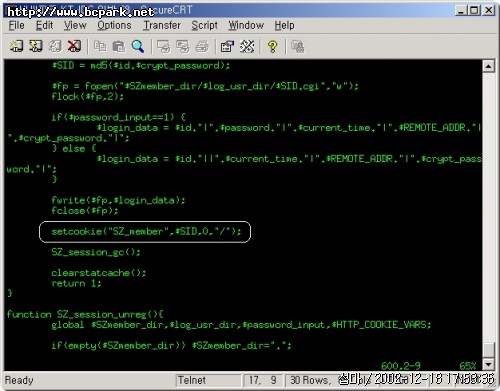500x391 pixels.
Task: Open the View menu
Action: [75, 25]
